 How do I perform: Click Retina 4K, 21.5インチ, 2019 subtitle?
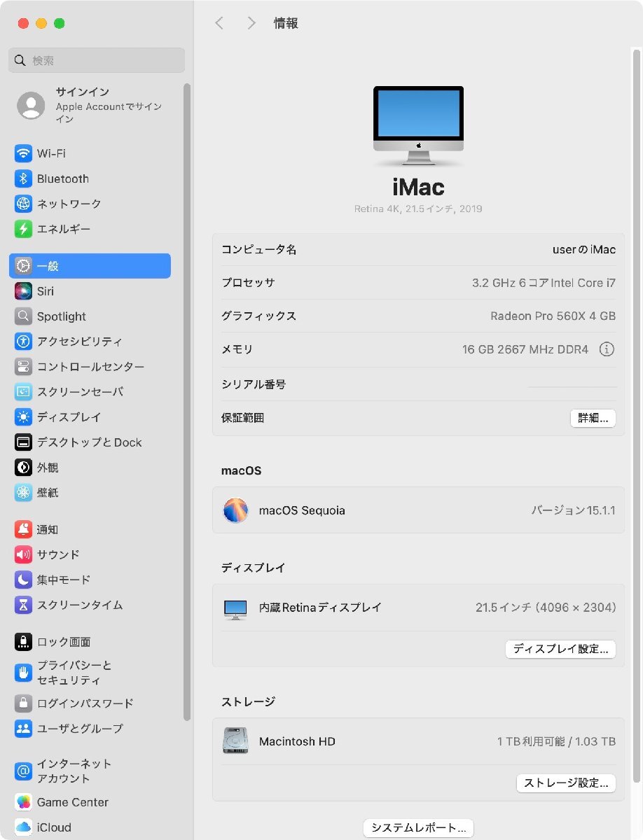(418, 209)
